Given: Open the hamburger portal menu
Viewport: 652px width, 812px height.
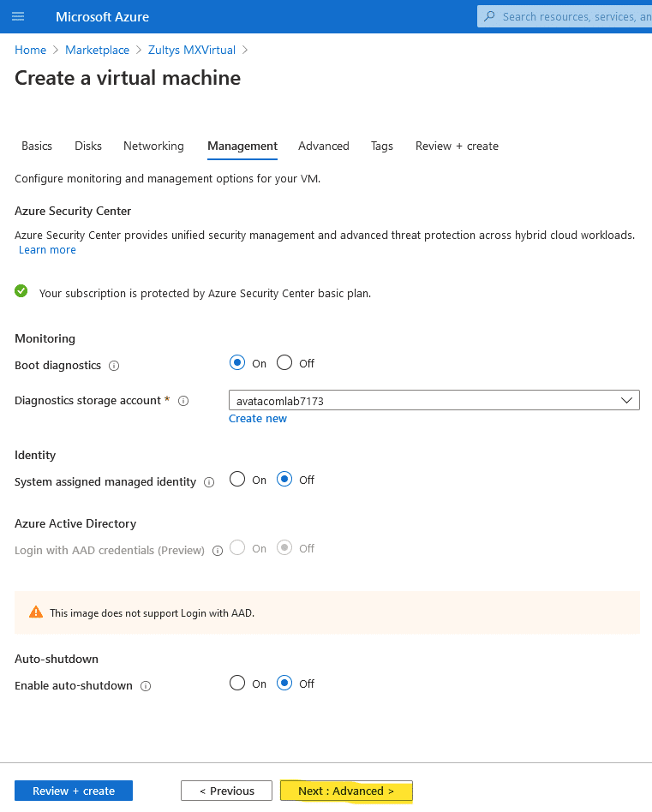Looking at the screenshot, I should (x=18, y=16).
